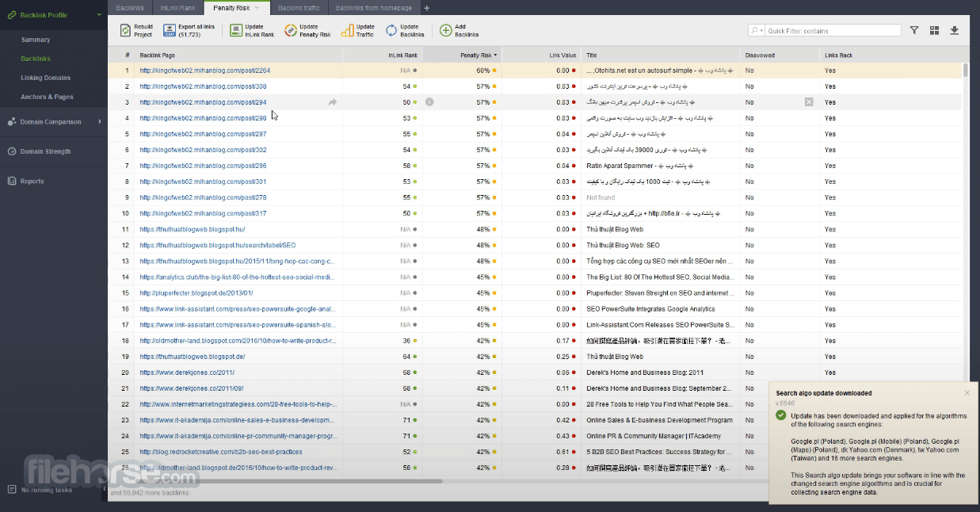Screen dimensions: 980x512
Task: Sort by the InLink Rank column header
Action: point(383,55)
